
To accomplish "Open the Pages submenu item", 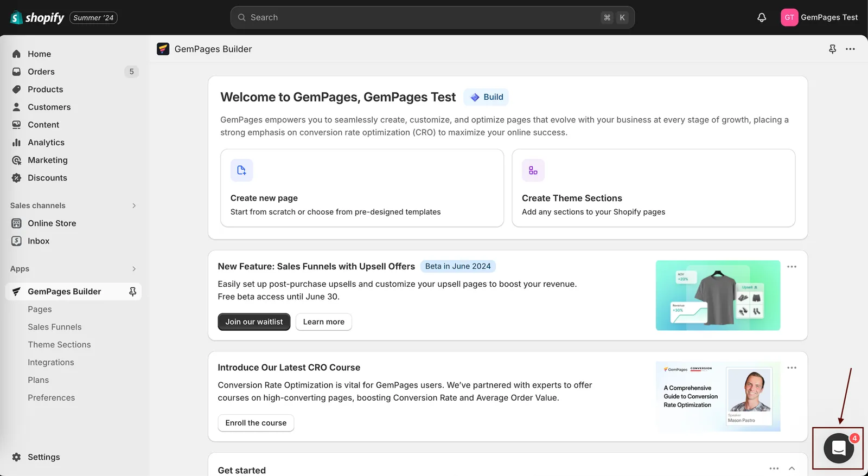I will (x=40, y=310).
